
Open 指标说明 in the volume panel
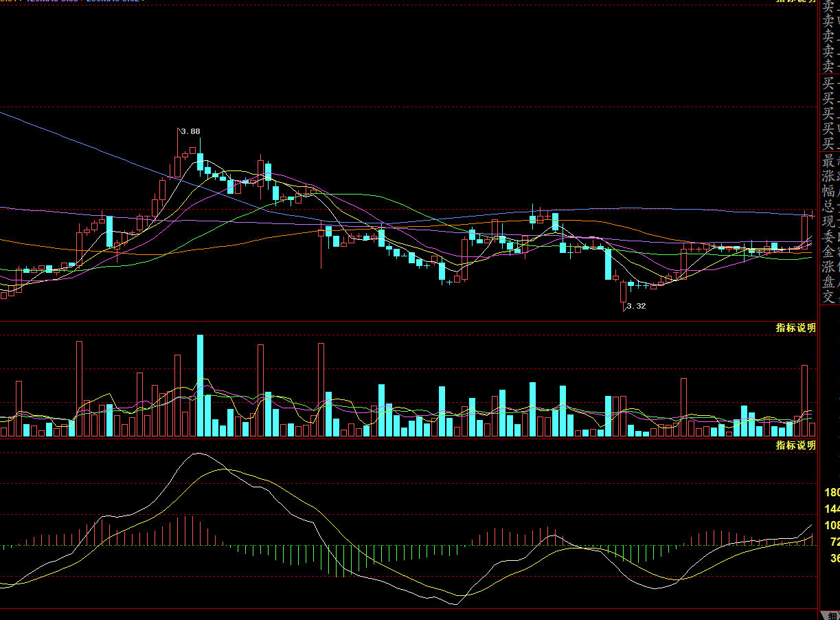(796, 328)
